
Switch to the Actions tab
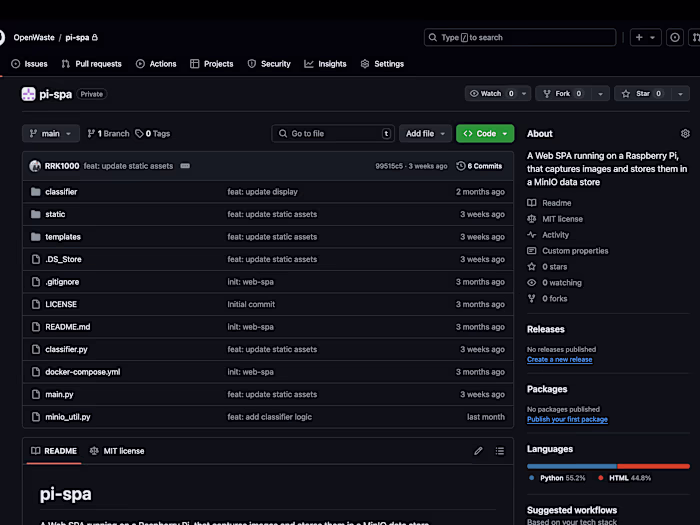156,64
